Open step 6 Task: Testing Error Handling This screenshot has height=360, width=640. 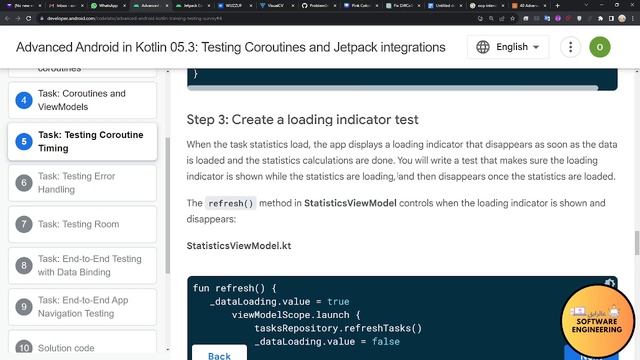tap(82, 183)
